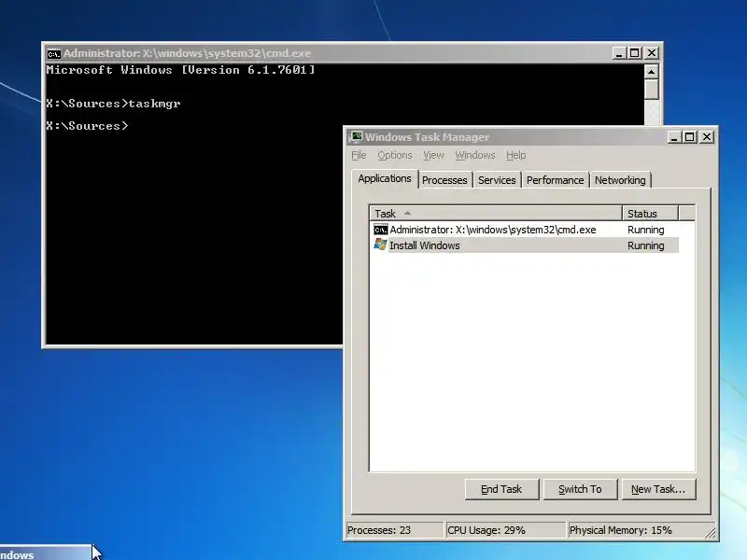Click the Switch To button
The width and height of the screenshot is (747, 560).
(x=580, y=489)
